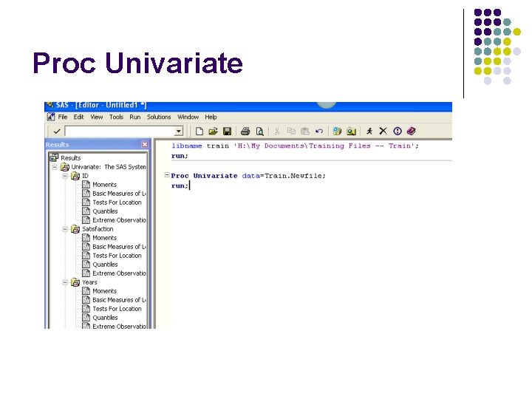Submit code with the running man icon
The image size is (532, 399).
[x=369, y=132]
